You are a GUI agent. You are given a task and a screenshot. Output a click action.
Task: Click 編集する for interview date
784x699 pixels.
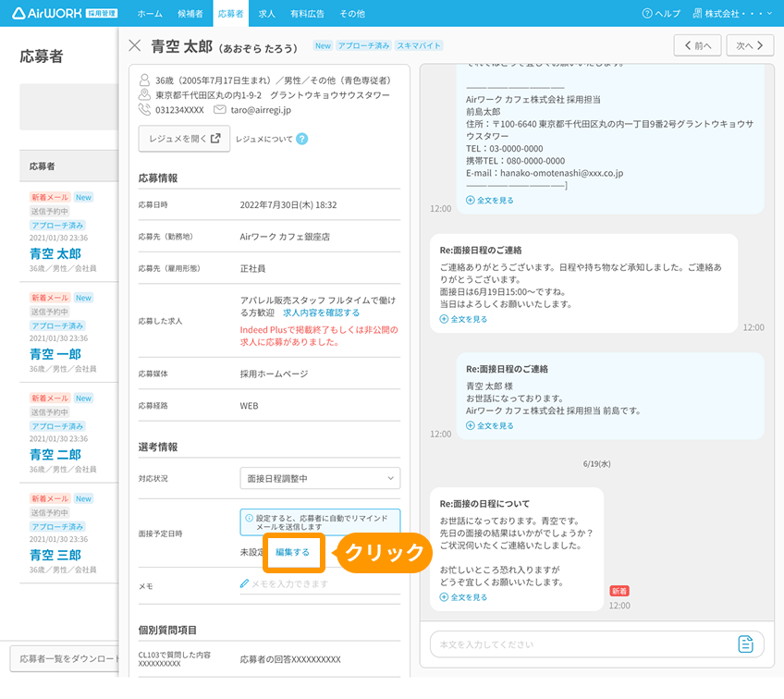pyautogui.click(x=292, y=552)
